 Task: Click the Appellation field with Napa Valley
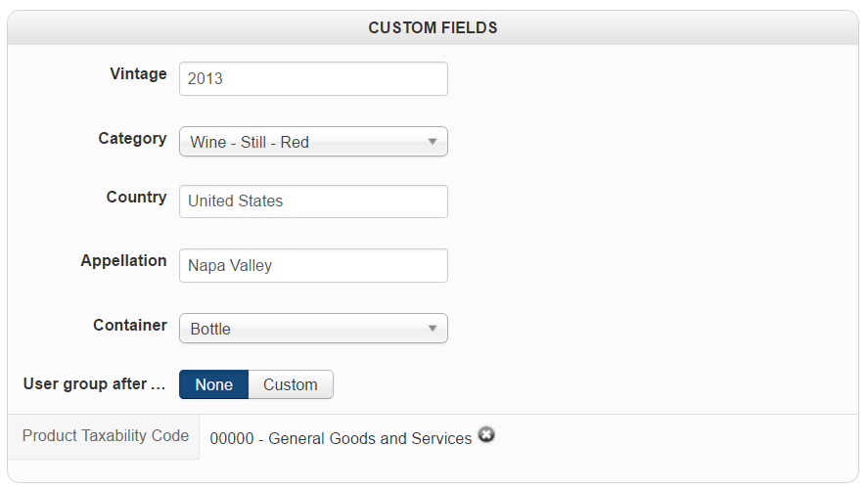tap(313, 265)
